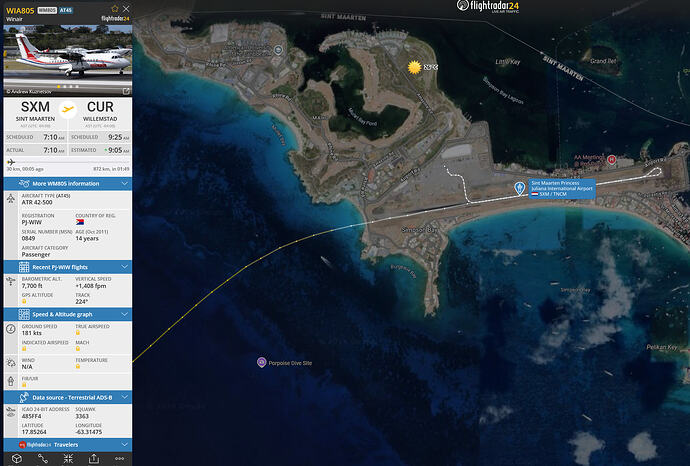Open the three-dots more options icon

click(119, 459)
